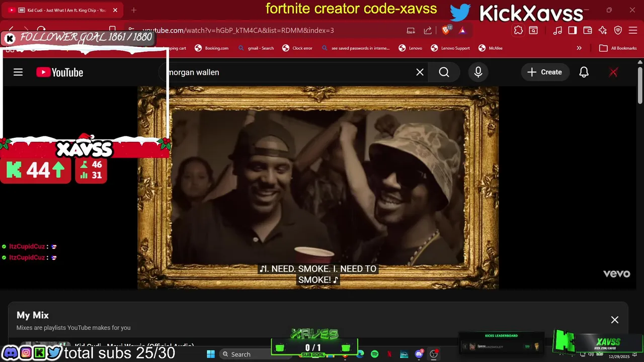Viewport: 644px width, 362px height.
Task: Open Netflix from the taskbar
Action: coord(389,354)
